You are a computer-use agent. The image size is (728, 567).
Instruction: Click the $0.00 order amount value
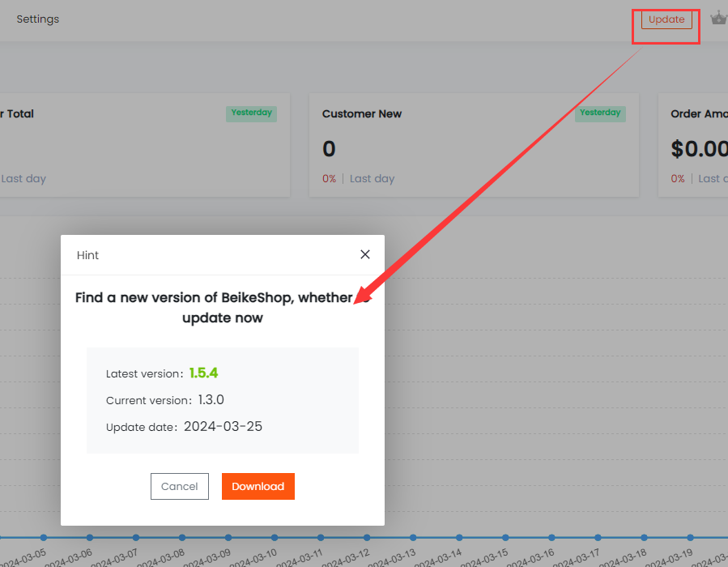coord(699,149)
